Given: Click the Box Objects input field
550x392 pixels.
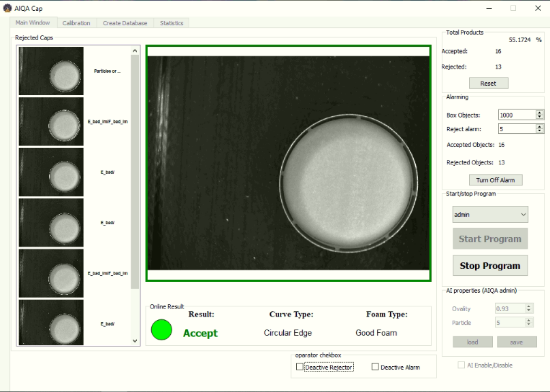Looking at the screenshot, I should [517, 115].
